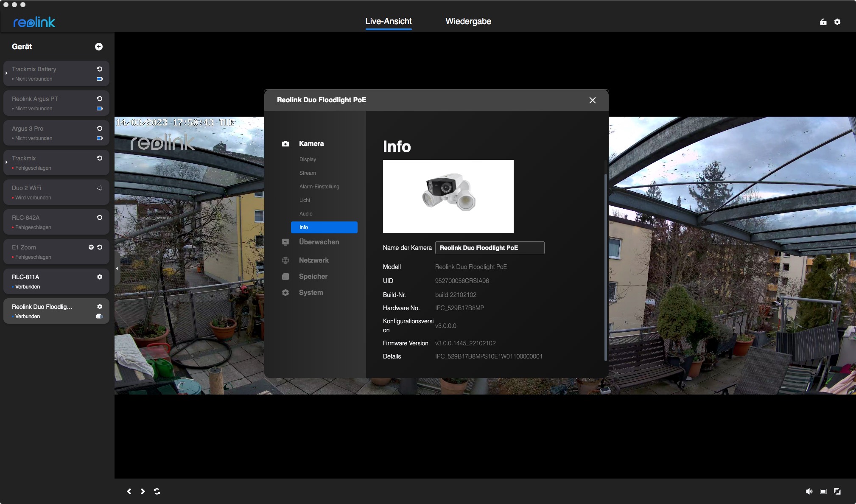Open gear settings for Reolink Duo Floodlight

pos(100,307)
